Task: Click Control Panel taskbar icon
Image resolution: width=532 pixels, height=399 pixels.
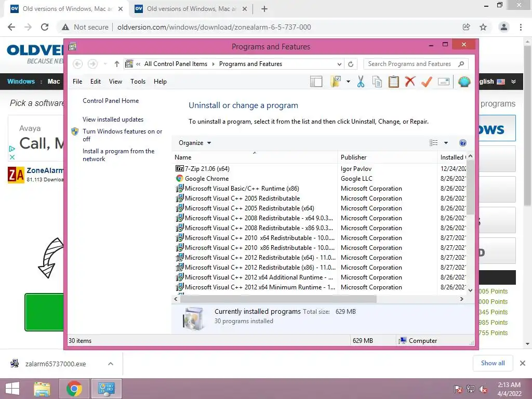Action: (x=107, y=389)
